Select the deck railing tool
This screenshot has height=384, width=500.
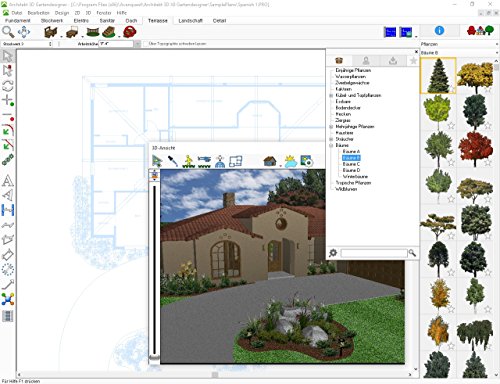93,32
